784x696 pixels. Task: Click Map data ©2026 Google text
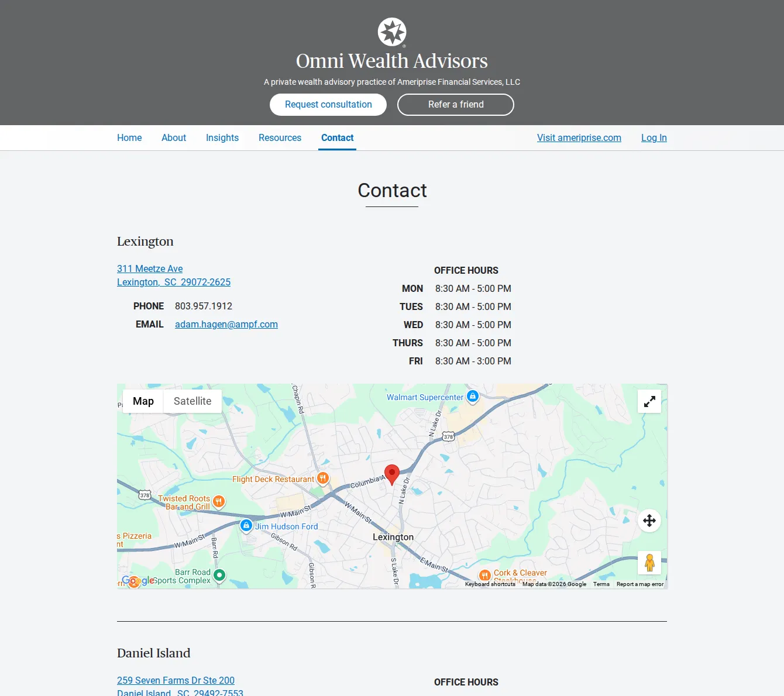555,584
